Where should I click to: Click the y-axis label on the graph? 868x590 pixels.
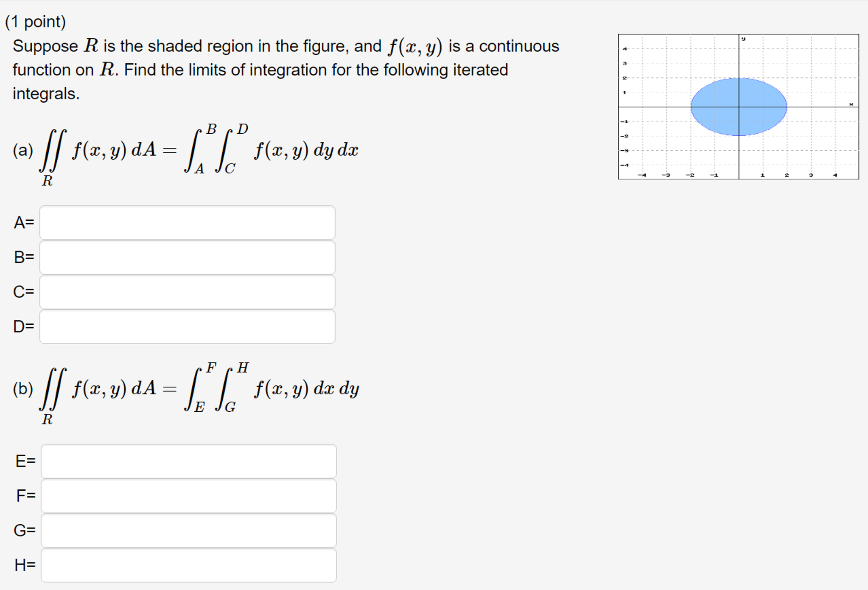pos(743,39)
